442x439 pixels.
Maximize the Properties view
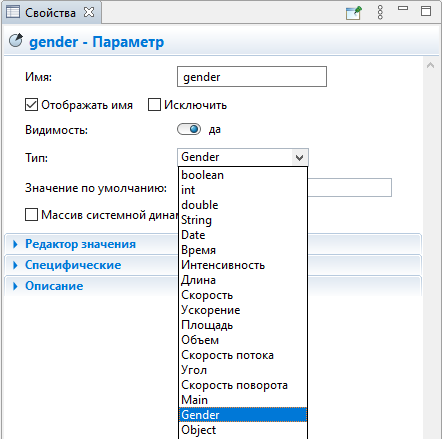pyautogui.click(x=426, y=11)
